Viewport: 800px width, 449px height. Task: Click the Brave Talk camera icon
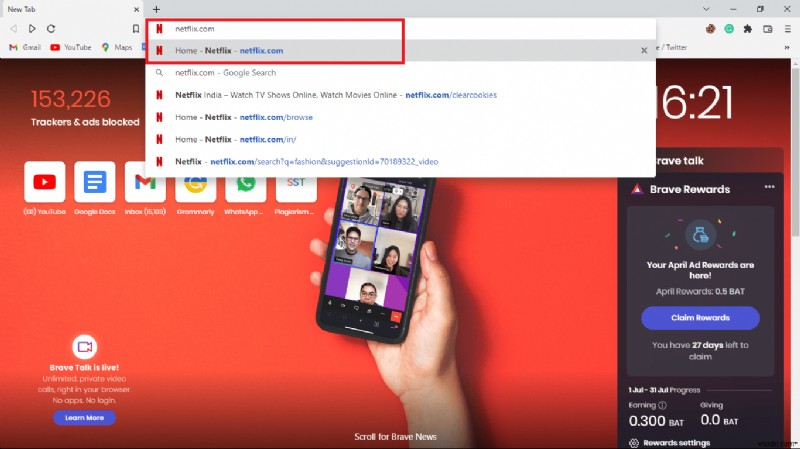pyautogui.click(x=84, y=347)
